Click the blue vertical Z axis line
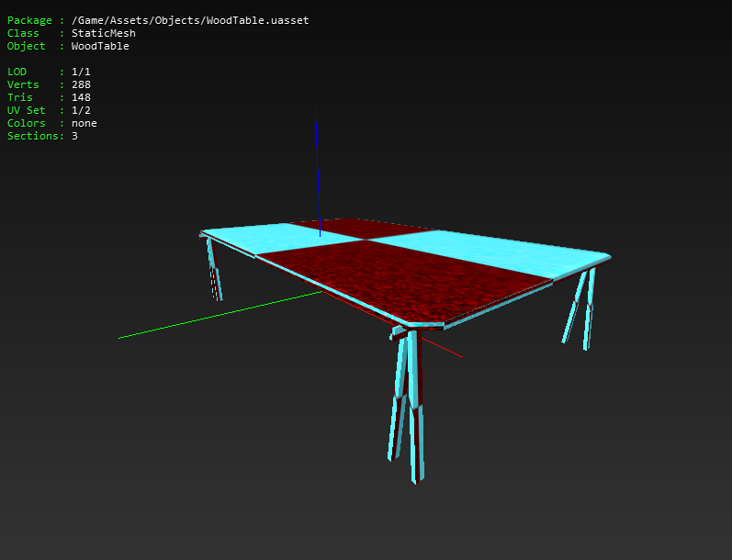This screenshot has width=732, height=560. point(318,173)
